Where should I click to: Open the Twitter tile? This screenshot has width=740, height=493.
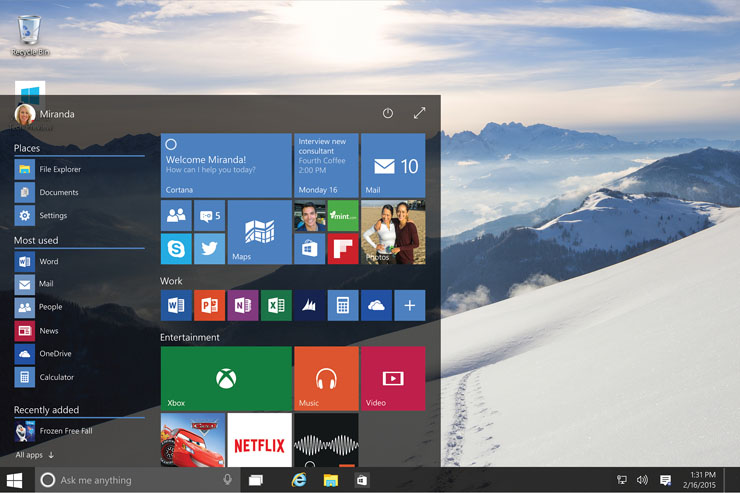click(x=209, y=249)
